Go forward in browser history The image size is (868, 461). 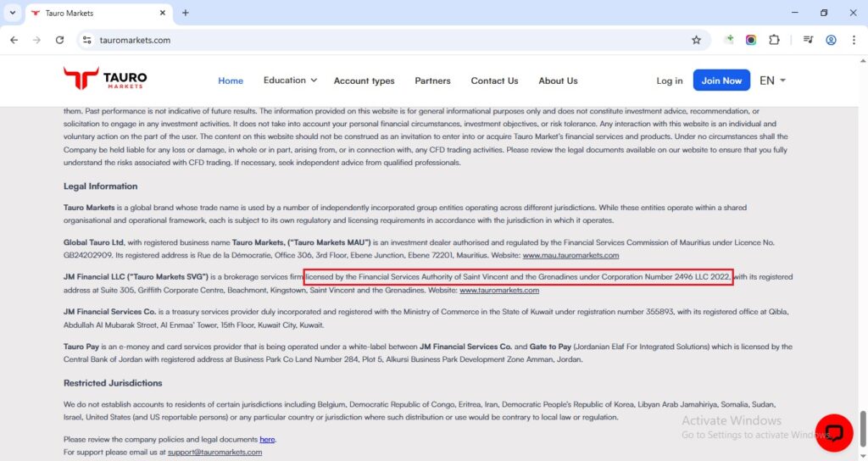36,40
